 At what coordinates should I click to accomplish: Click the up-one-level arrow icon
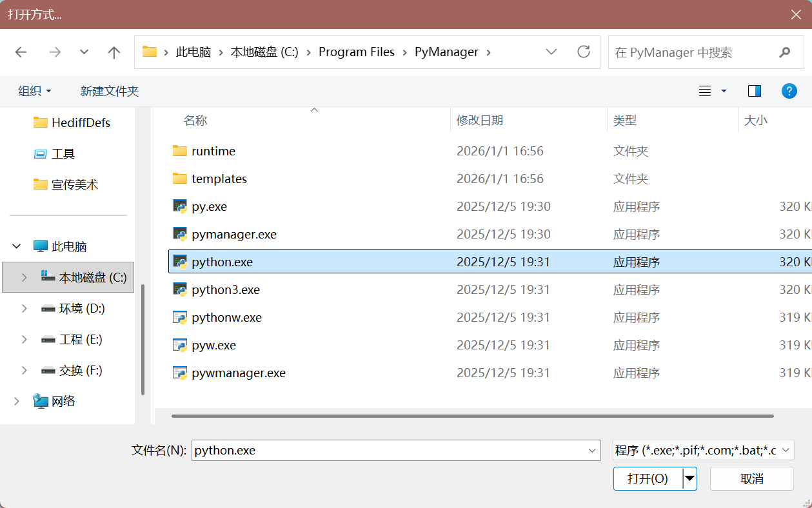pos(114,52)
